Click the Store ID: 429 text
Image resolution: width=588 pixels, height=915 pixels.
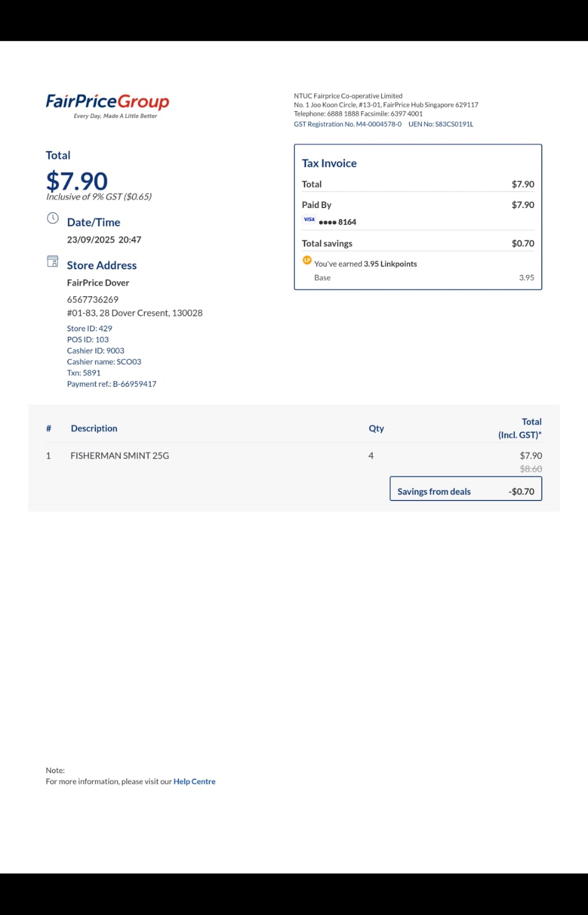89,329
